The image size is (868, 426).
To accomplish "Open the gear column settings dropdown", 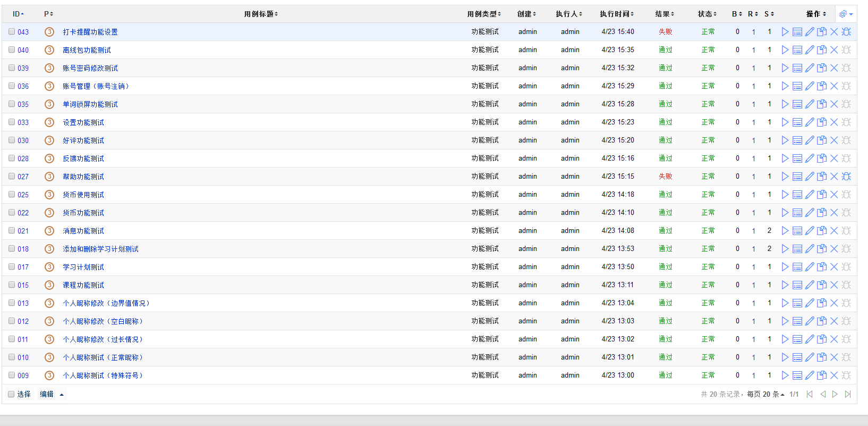I will pyautogui.click(x=846, y=14).
